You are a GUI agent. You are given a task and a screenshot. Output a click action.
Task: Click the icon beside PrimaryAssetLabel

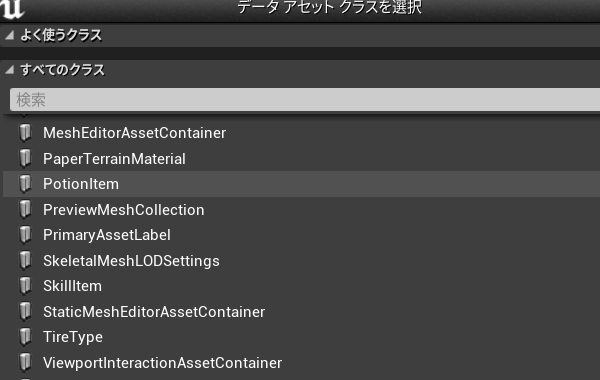(x=25, y=235)
